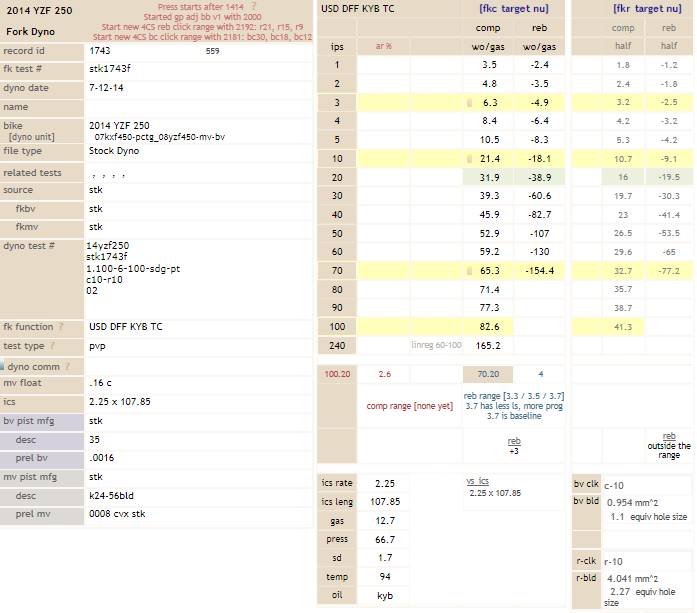Select the oil field showing kyb
Image resolution: width=697 pixels, height=613 pixels.
point(384,596)
